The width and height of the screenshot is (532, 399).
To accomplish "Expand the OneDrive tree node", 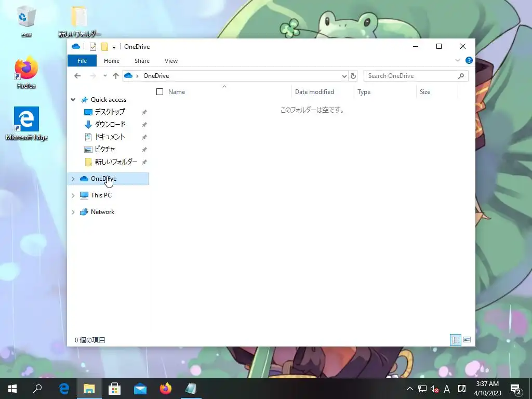I will [x=73, y=179].
